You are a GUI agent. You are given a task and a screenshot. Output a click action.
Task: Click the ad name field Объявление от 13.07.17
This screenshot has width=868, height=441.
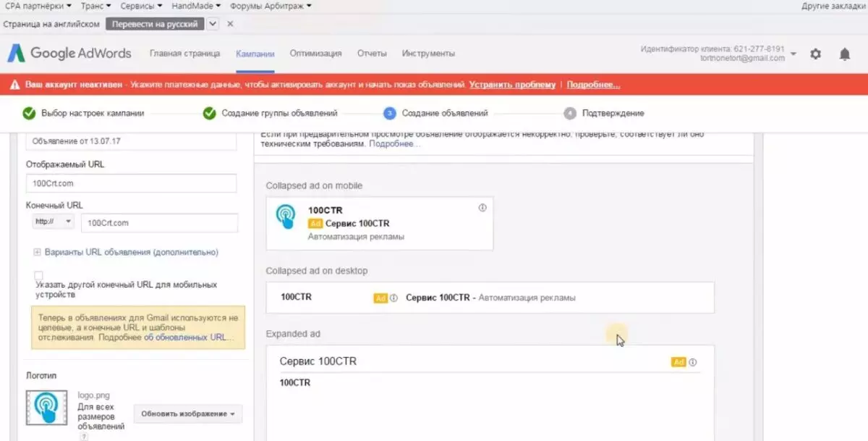132,140
